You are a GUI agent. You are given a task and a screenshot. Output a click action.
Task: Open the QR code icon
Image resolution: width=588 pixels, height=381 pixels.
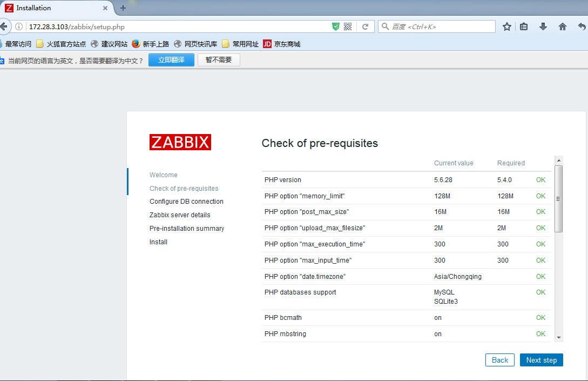(x=348, y=26)
